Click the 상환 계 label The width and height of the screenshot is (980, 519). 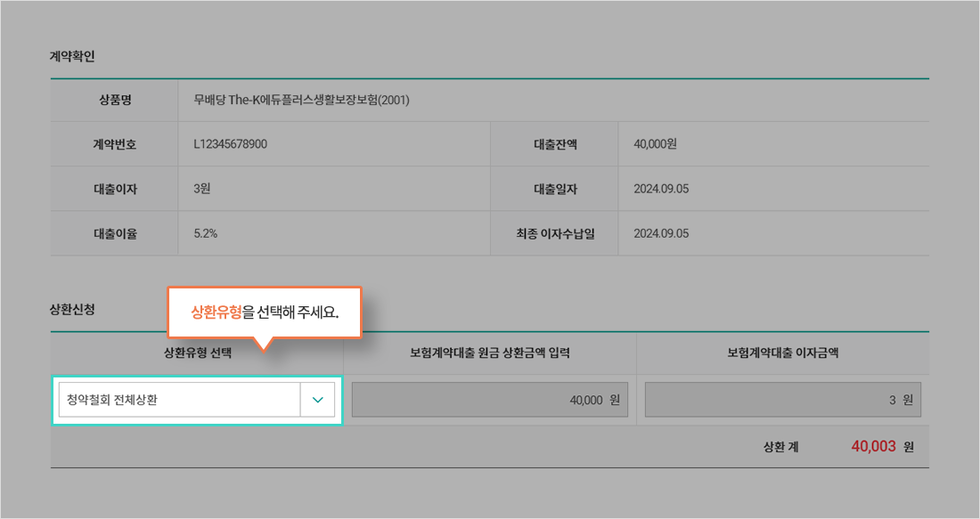click(x=780, y=447)
